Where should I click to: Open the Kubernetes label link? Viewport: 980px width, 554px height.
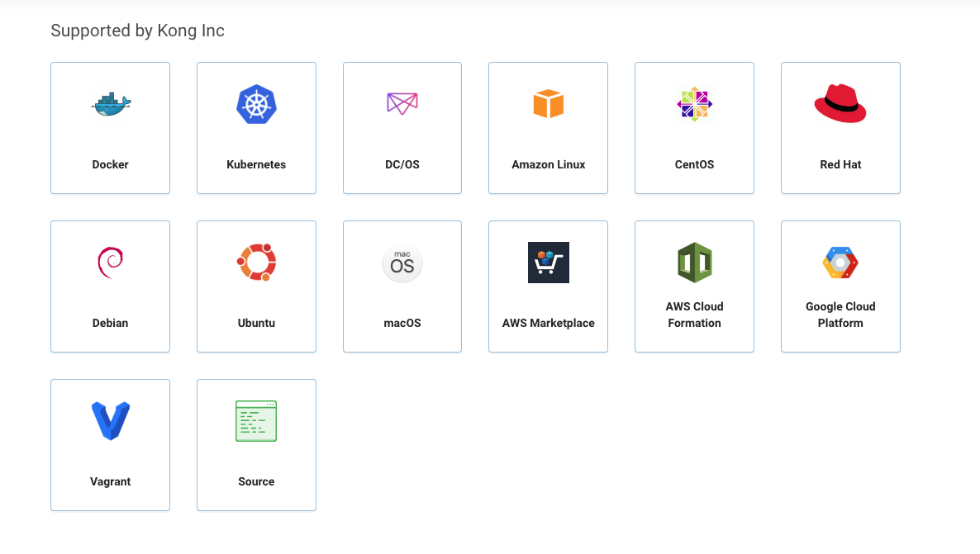256,164
